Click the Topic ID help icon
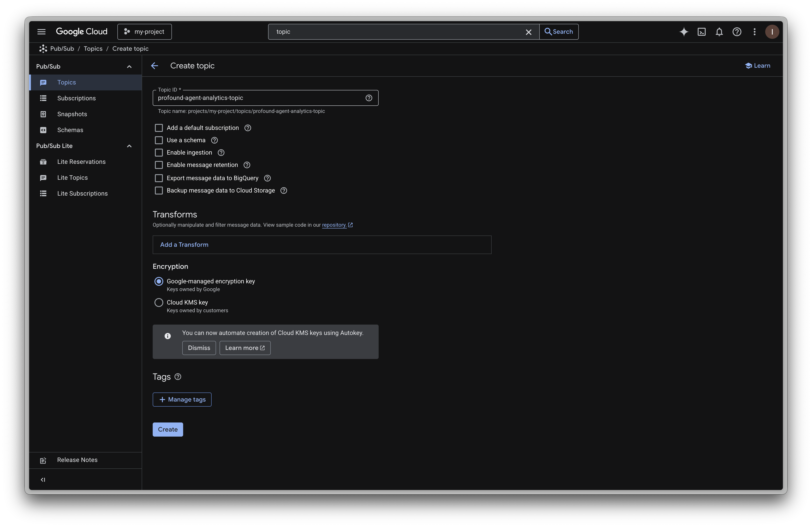 coord(368,98)
